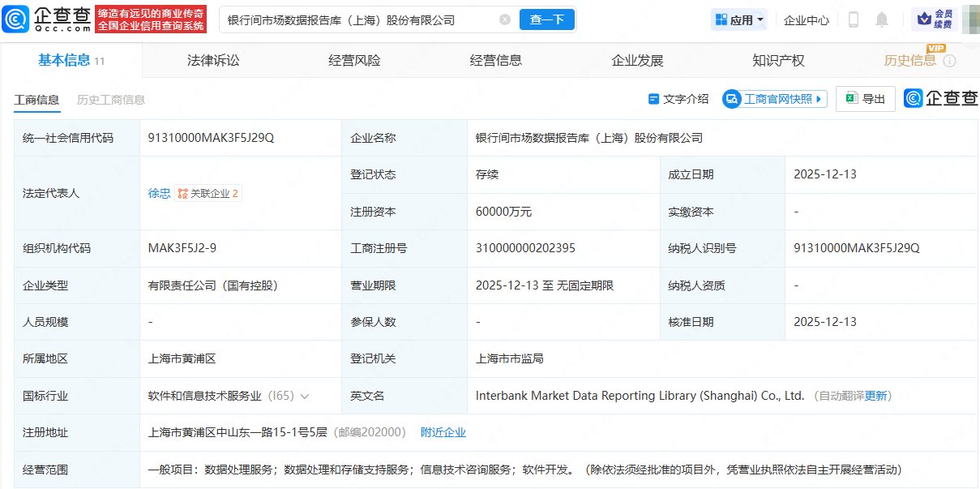The image size is (980, 489).
Task: Open the notifications bell icon
Action: click(x=882, y=19)
